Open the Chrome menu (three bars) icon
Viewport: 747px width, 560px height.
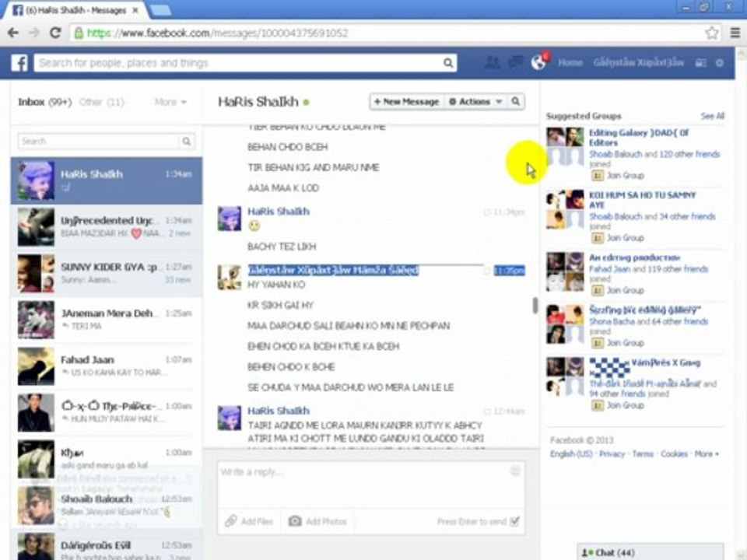tap(735, 33)
